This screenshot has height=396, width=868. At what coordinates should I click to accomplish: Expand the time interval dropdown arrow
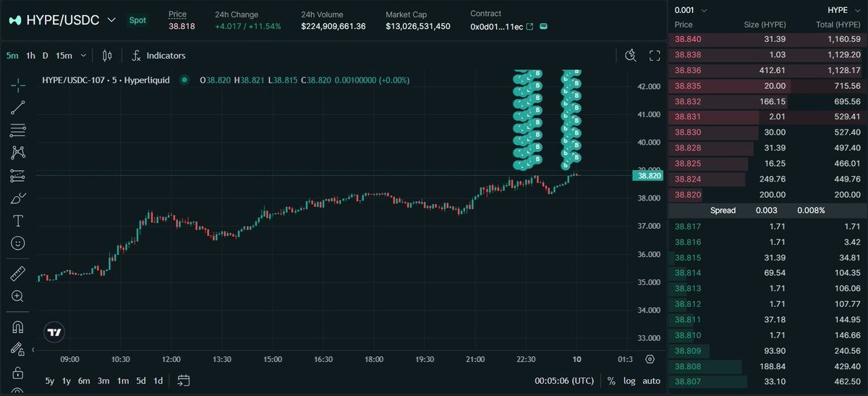coord(83,56)
